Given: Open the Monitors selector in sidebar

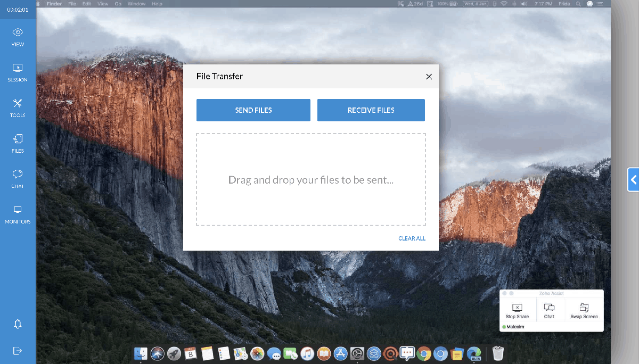Looking at the screenshot, I should [x=18, y=214].
